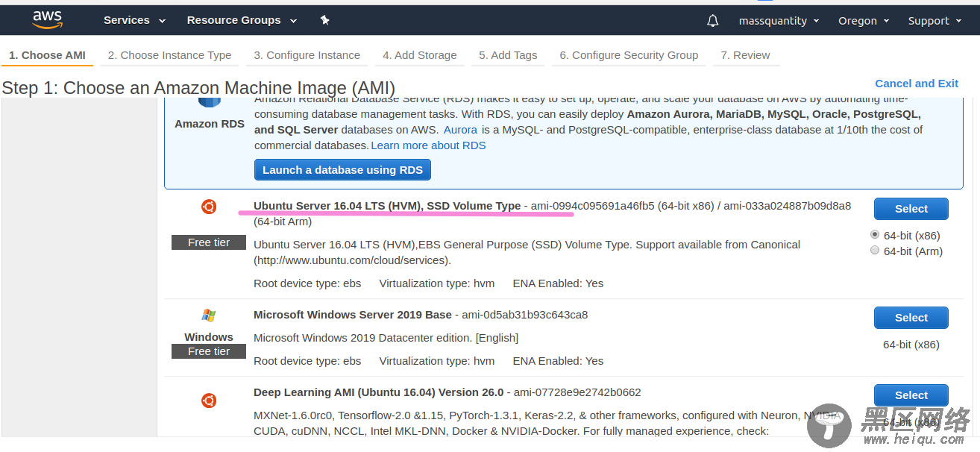Click the 64-bit (x86) label for Windows
Image resolution: width=980 pixels, height=452 pixels.
(911, 345)
